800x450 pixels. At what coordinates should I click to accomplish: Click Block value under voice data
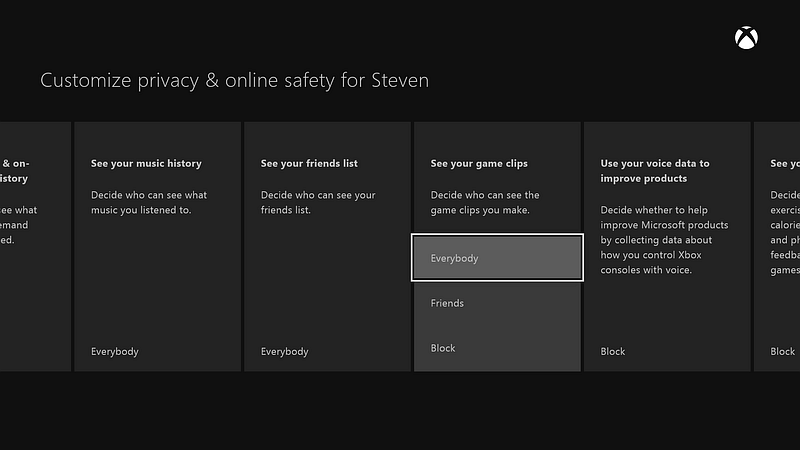[613, 352]
